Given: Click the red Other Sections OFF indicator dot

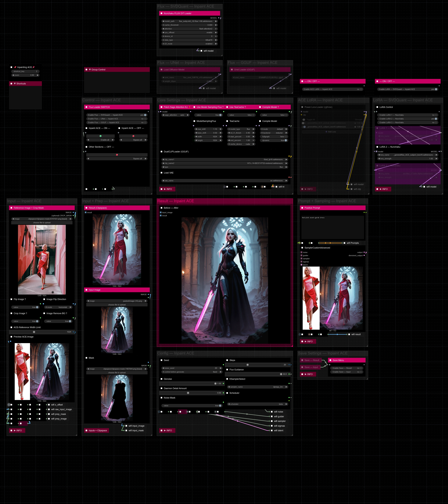Looking at the screenshot, I should 117,155.
